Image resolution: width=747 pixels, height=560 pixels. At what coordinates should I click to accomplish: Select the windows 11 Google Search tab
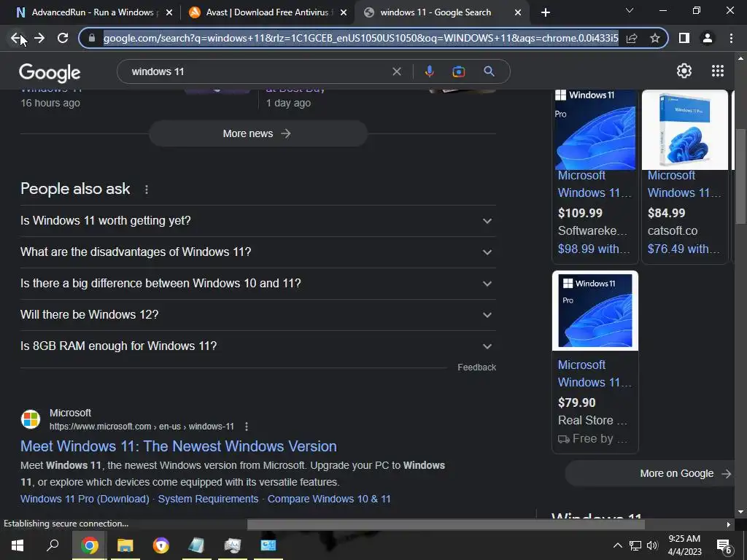pyautogui.click(x=441, y=12)
